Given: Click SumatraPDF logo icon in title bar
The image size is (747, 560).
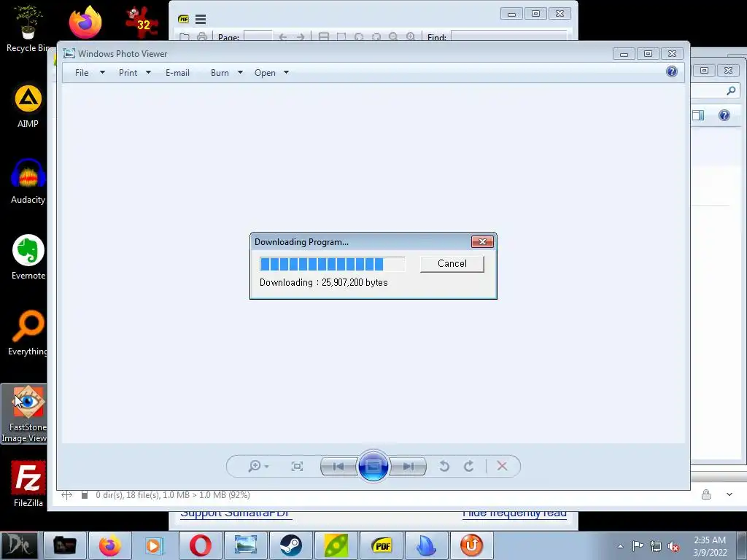Looking at the screenshot, I should pyautogui.click(x=183, y=20).
